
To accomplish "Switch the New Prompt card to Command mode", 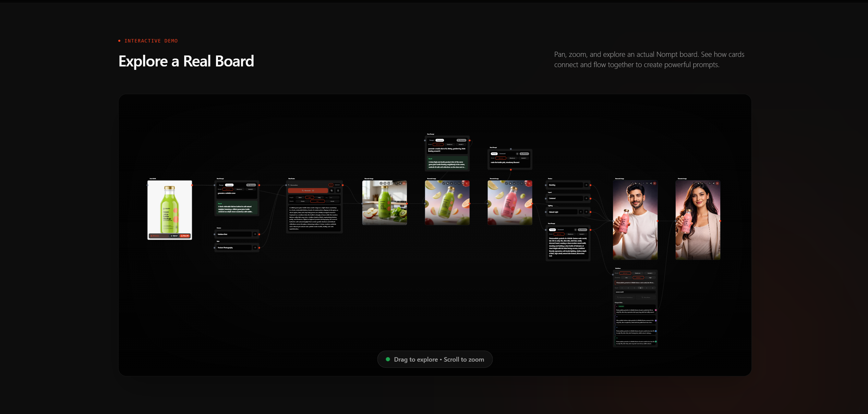I will [503, 154].
